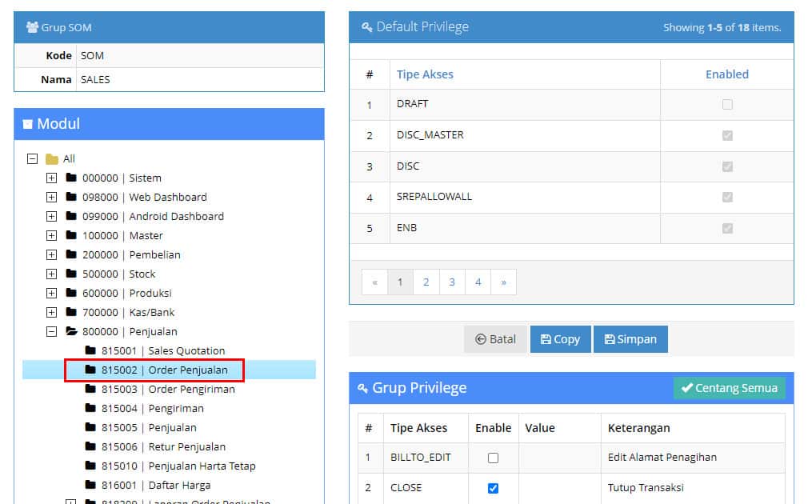Click the folder icon for 700000 Kas/Bank
The width and height of the screenshot is (812, 504).
(71, 312)
